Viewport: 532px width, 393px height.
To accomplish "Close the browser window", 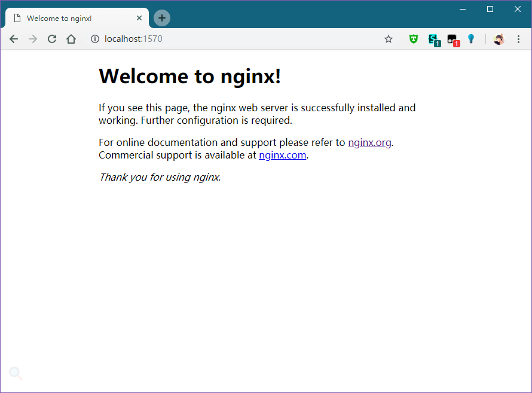I will pos(518,9).
